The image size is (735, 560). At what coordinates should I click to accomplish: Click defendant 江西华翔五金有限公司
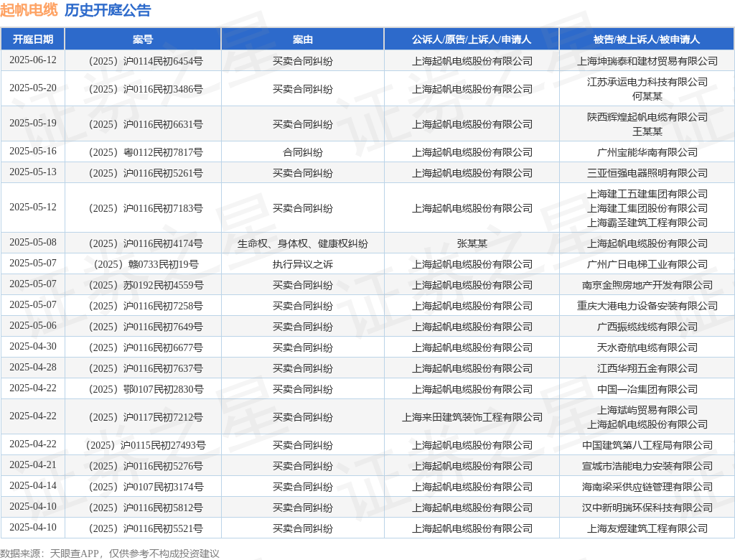[x=647, y=368]
